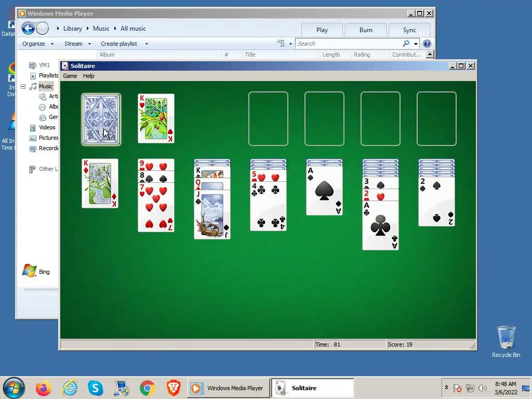
Task: Pick the 7 of Hearts card
Action: pos(156,207)
